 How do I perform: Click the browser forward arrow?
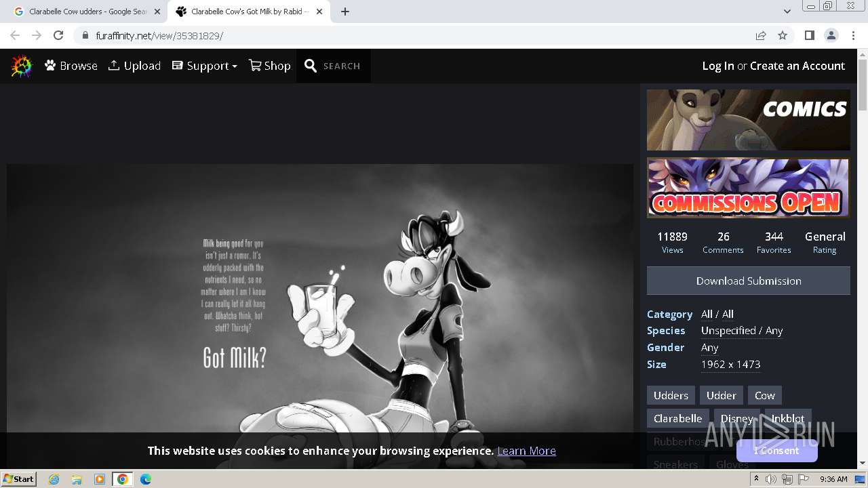(x=37, y=35)
